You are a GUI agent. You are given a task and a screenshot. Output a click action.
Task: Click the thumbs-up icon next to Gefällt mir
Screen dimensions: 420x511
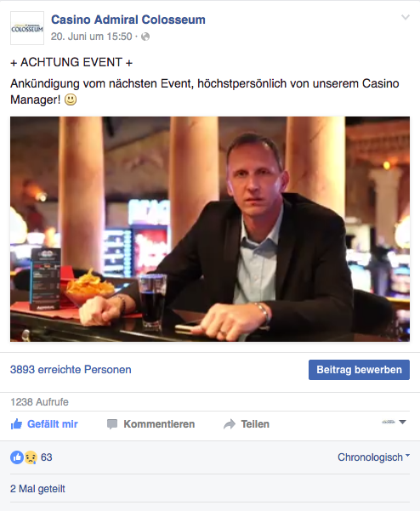coord(16,423)
